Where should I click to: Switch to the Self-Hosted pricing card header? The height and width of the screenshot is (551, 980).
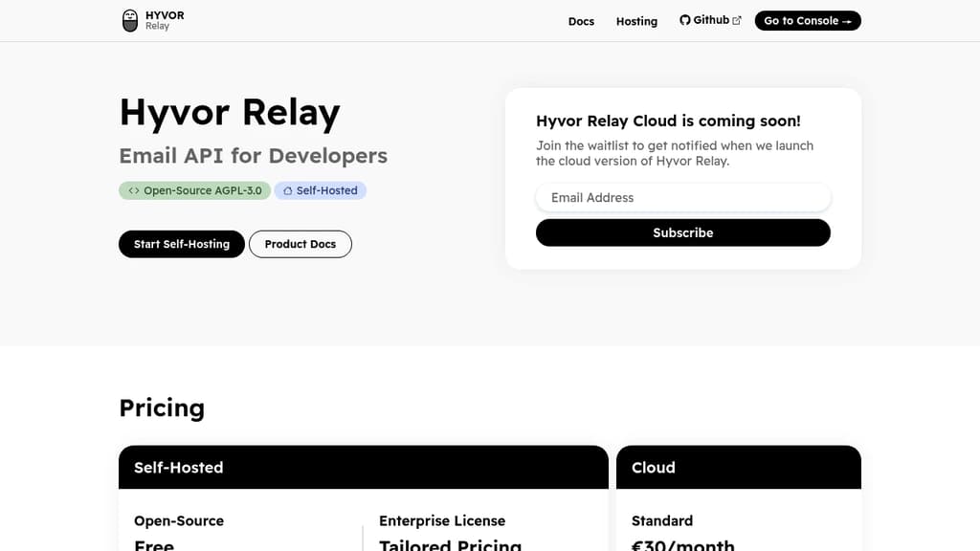point(178,468)
